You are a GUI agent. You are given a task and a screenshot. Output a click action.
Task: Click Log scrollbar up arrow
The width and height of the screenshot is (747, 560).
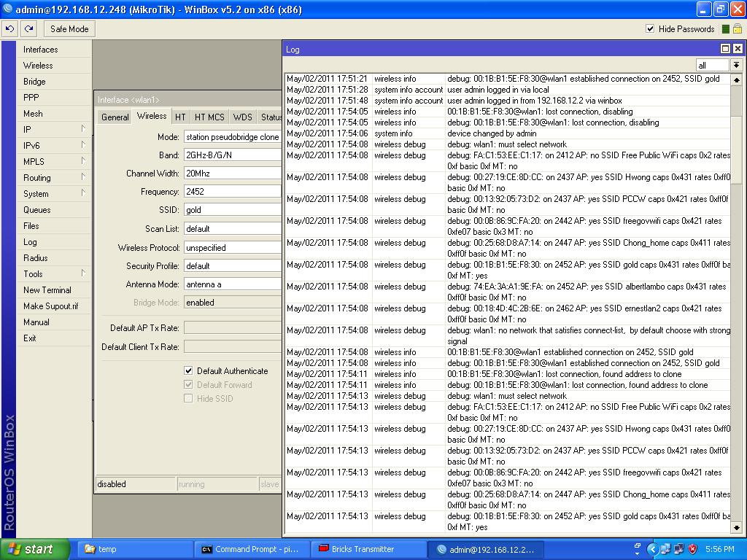(737, 79)
